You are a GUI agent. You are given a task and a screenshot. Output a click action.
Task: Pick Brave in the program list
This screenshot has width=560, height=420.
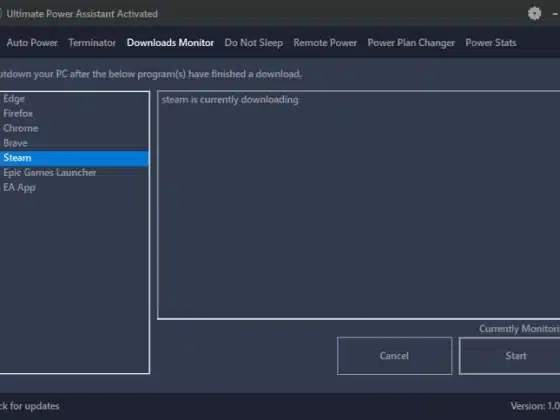coord(75,143)
